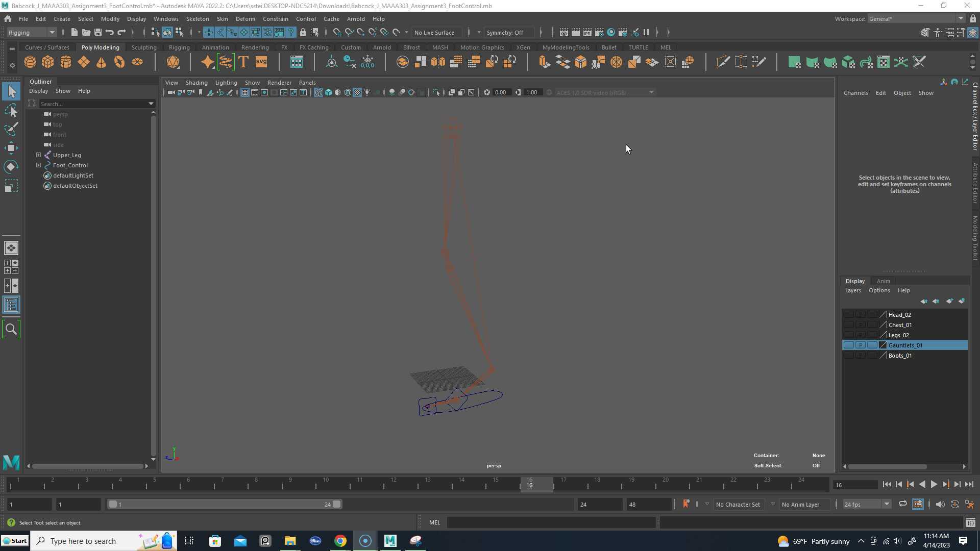
Task: Open the Skeleton menu
Action: [x=198, y=19]
